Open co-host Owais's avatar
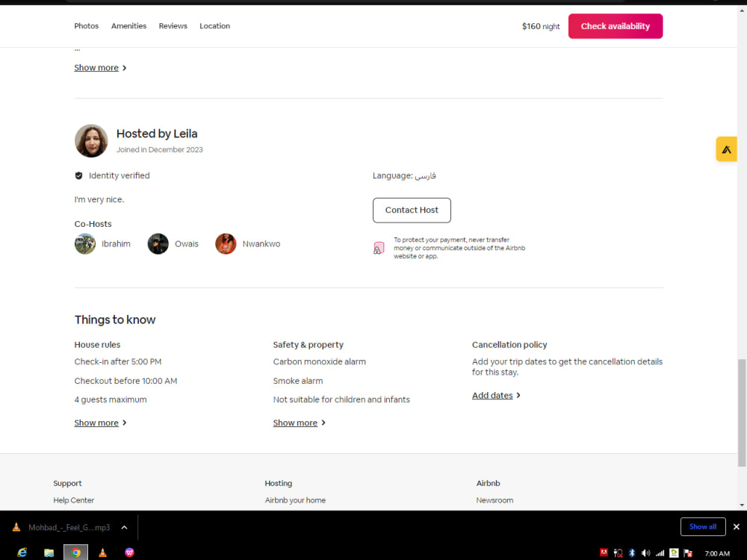747x560 pixels. pos(158,244)
